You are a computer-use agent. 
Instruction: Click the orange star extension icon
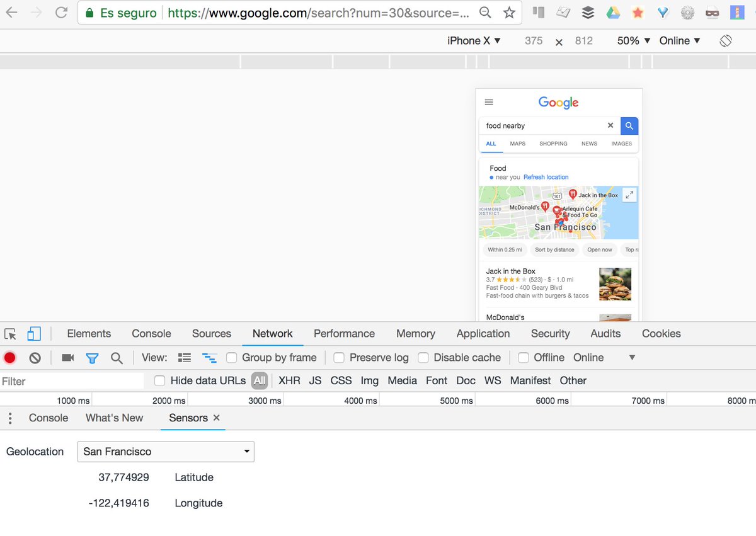[638, 13]
